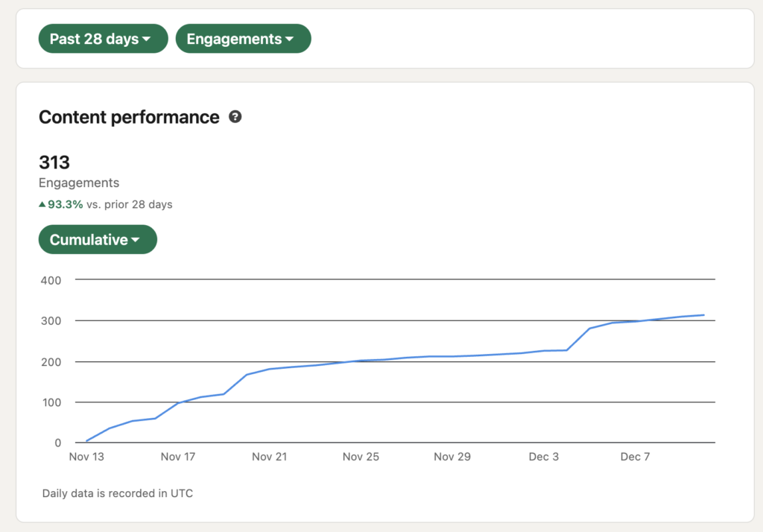Select the Dec 3 axis label
The height and width of the screenshot is (532, 763).
pyautogui.click(x=544, y=457)
